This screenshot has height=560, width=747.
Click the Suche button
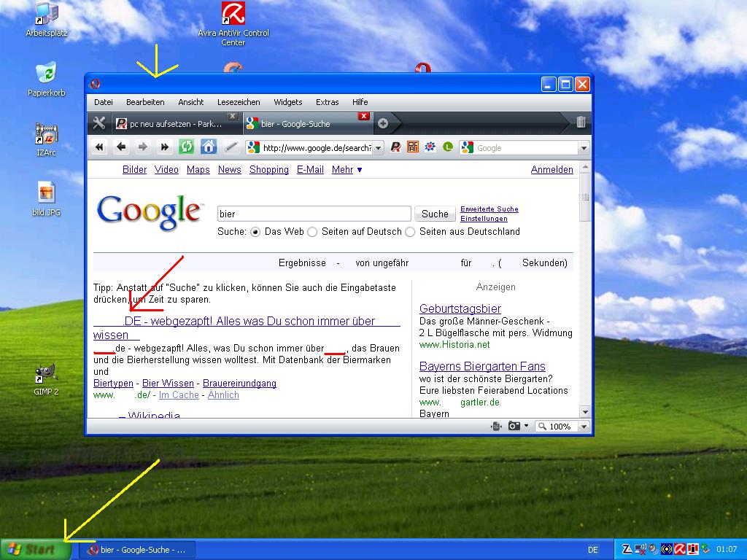[x=435, y=214]
